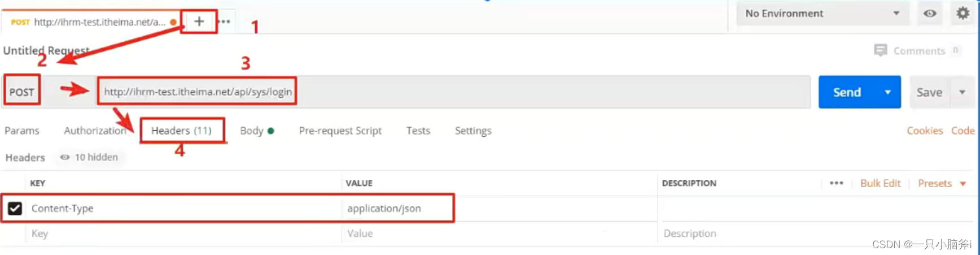The height and width of the screenshot is (255, 980).
Task: Open the Cookies link
Action: pyautogui.click(x=925, y=131)
